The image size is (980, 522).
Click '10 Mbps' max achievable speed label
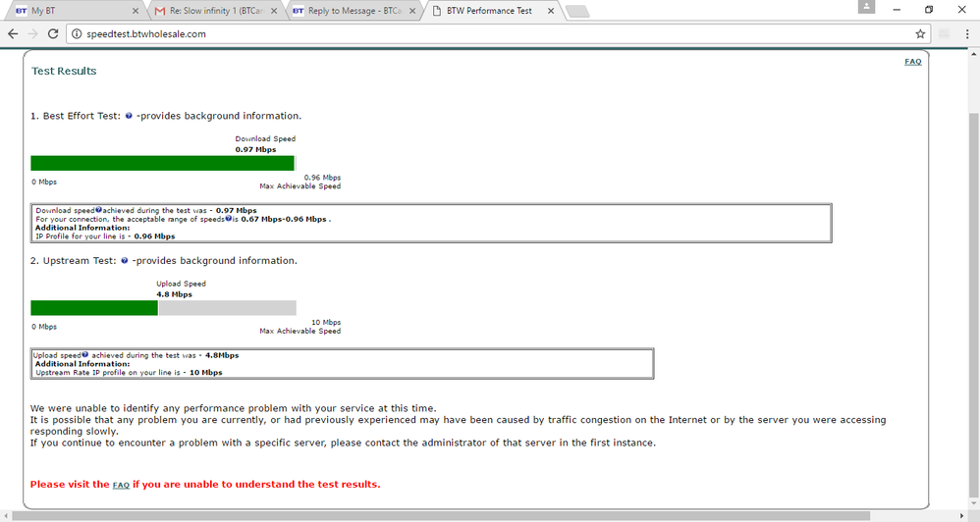pyautogui.click(x=326, y=322)
